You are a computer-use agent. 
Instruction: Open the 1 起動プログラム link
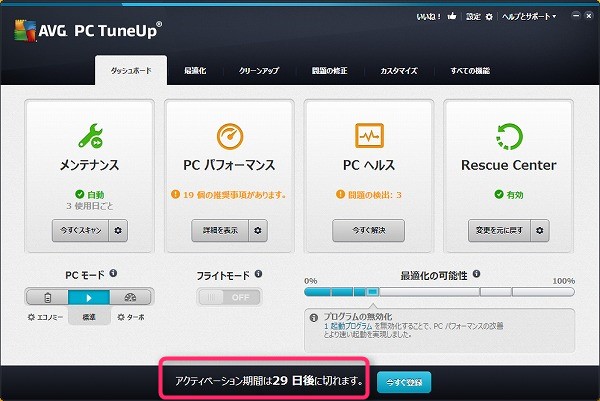348,326
